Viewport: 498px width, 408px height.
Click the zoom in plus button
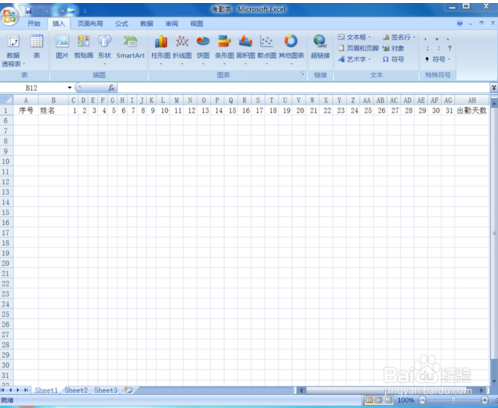click(x=485, y=400)
